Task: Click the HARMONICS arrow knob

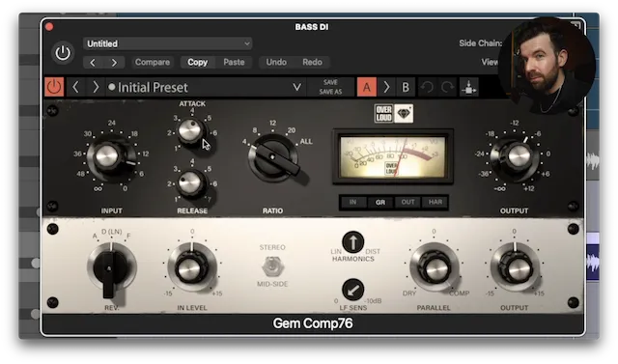Action: 353,241
